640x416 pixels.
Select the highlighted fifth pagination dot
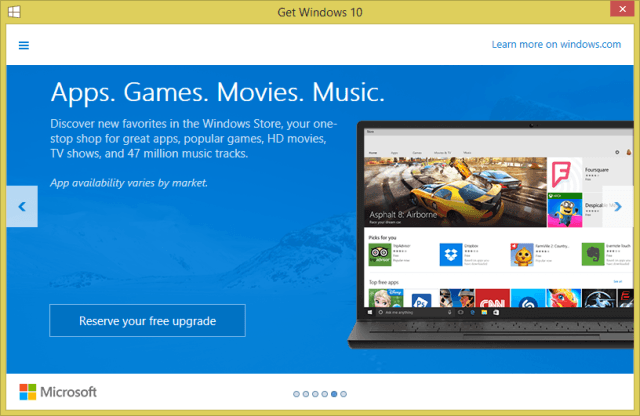click(335, 394)
